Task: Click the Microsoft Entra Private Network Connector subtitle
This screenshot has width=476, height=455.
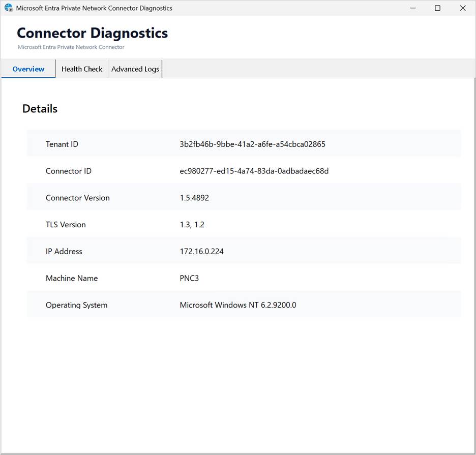Action: pyautogui.click(x=71, y=47)
